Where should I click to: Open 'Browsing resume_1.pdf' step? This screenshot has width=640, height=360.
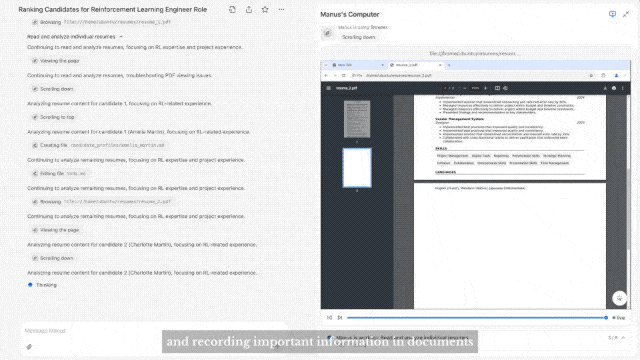[101, 22]
